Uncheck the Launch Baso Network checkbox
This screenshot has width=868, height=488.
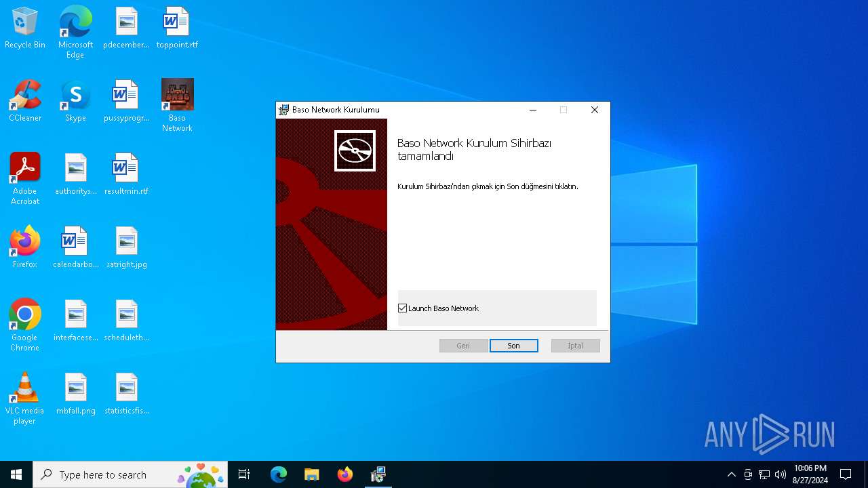point(403,308)
